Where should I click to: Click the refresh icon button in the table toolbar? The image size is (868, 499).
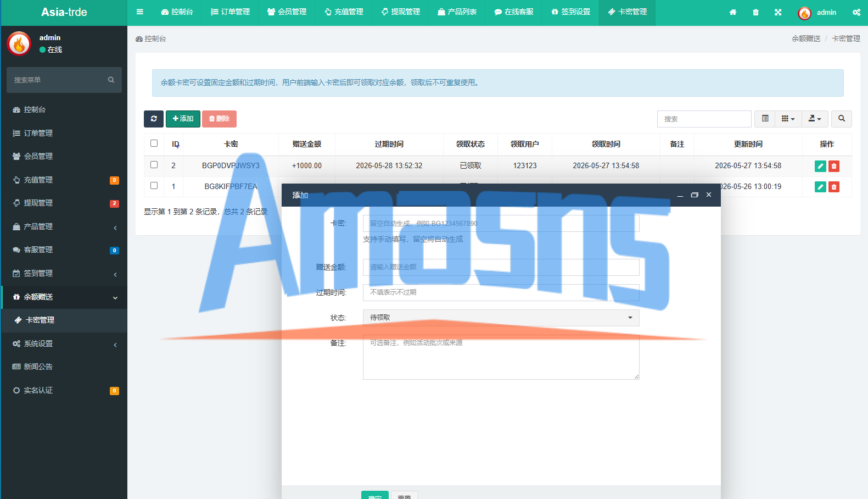coord(154,119)
